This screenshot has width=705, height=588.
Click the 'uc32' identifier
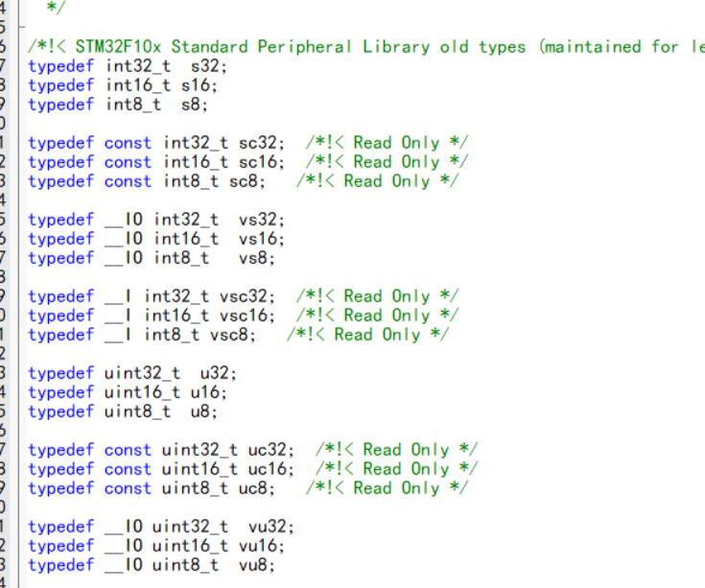[x=269, y=450]
